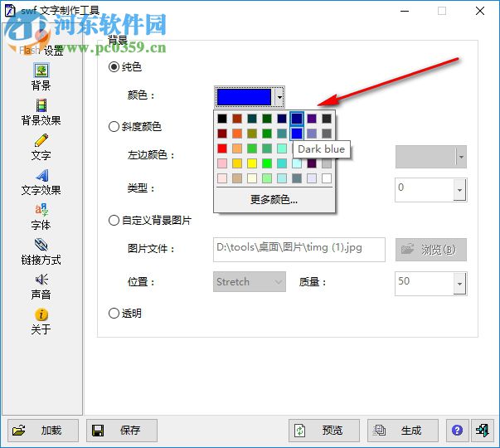
Task: Open the 链接方式 chain-link icon
Action: tap(41, 245)
